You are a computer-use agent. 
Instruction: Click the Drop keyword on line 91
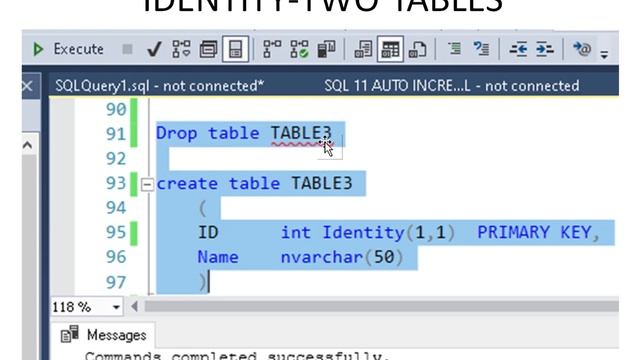(x=176, y=133)
